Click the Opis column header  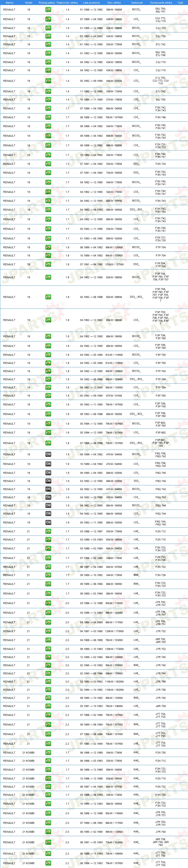point(180,2)
